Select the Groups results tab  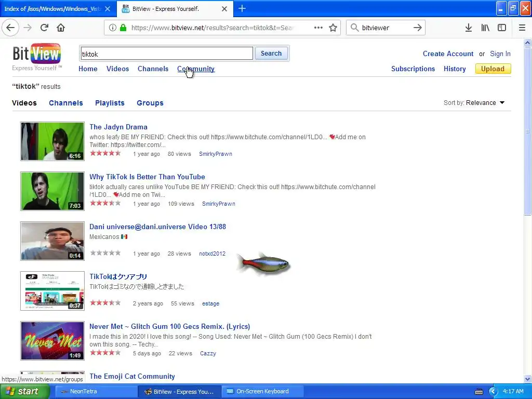coord(150,103)
